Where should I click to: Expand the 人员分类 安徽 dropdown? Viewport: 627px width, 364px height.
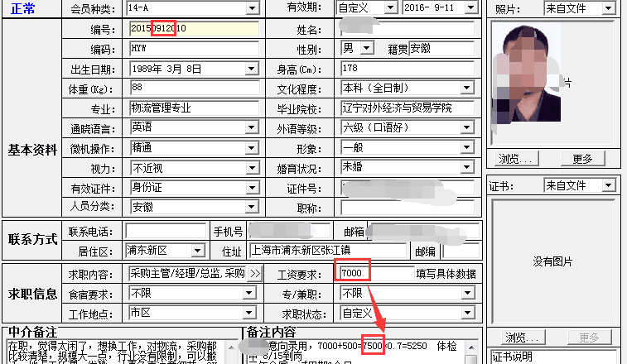[251, 207]
